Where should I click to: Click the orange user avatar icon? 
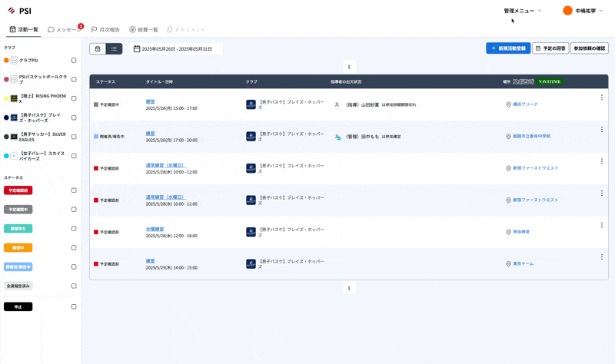point(567,11)
